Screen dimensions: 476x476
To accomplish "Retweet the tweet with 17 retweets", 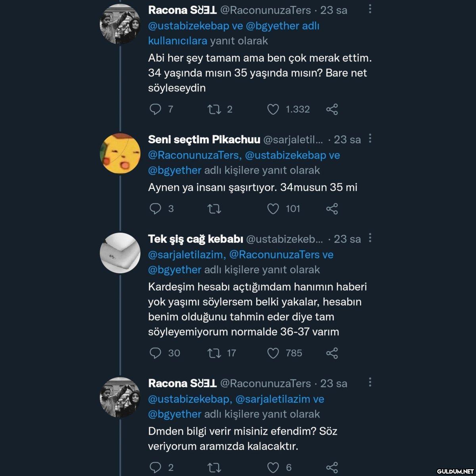I will pos(214,353).
